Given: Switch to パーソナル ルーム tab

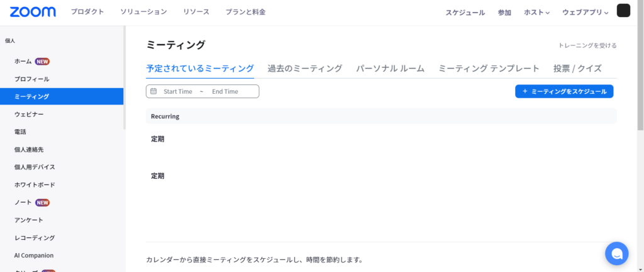Looking at the screenshot, I should coord(390,69).
